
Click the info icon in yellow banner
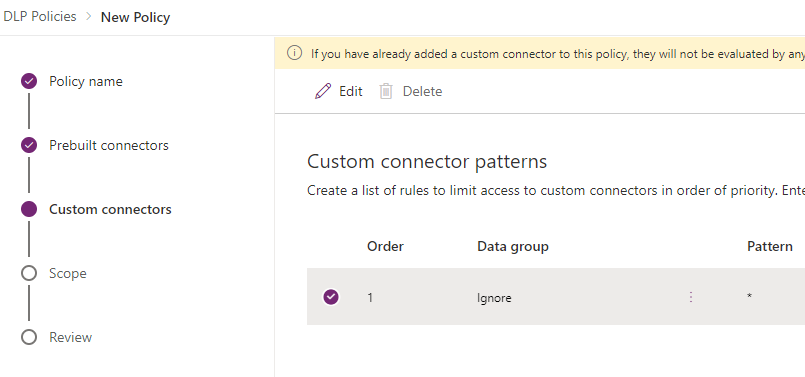[x=294, y=53]
